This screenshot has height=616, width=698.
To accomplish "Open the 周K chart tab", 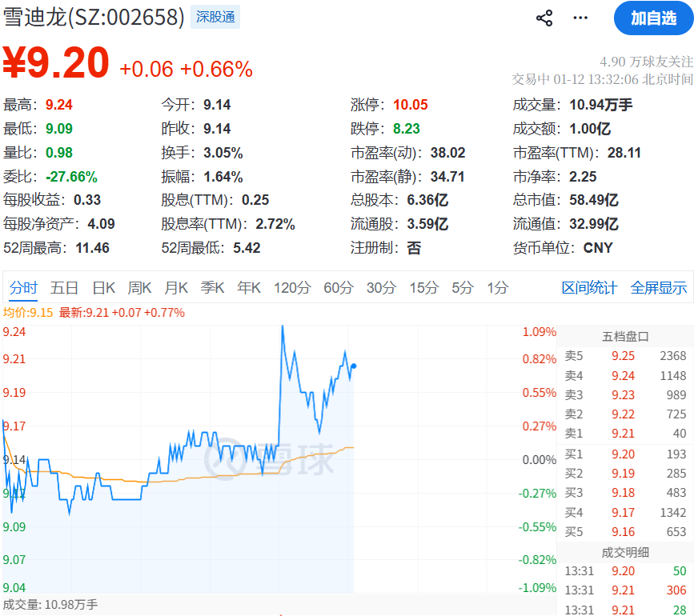I will pos(140,288).
